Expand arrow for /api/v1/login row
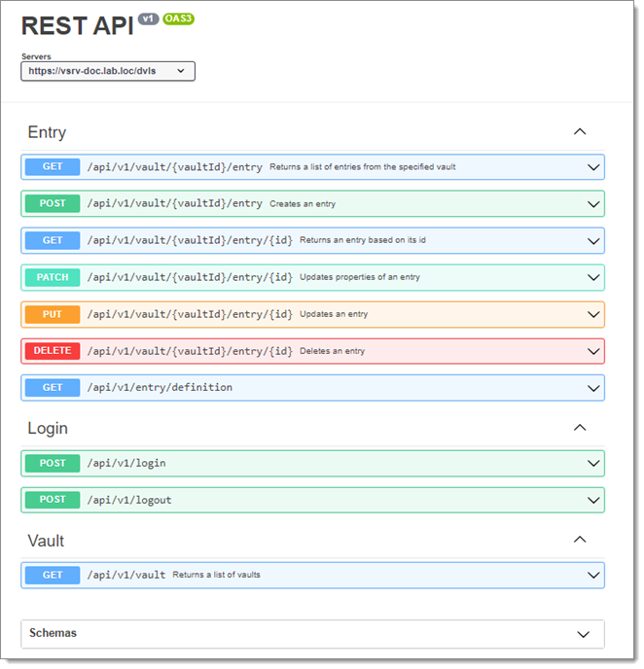 593,464
